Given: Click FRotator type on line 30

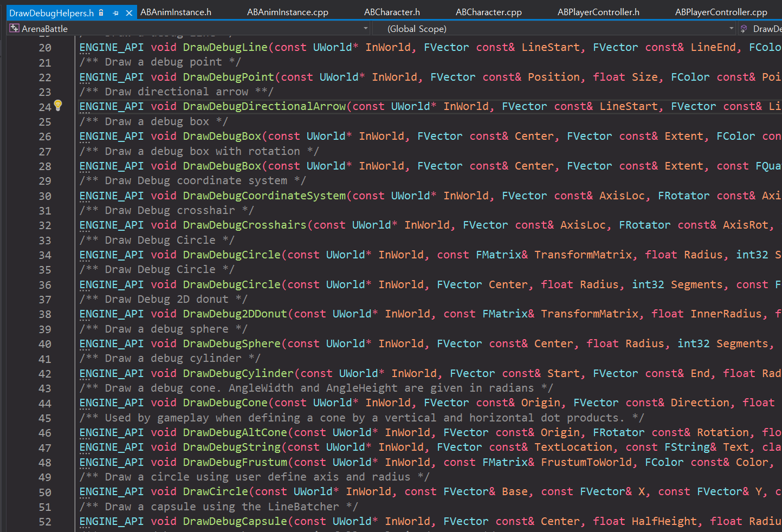Looking at the screenshot, I should tap(683, 196).
